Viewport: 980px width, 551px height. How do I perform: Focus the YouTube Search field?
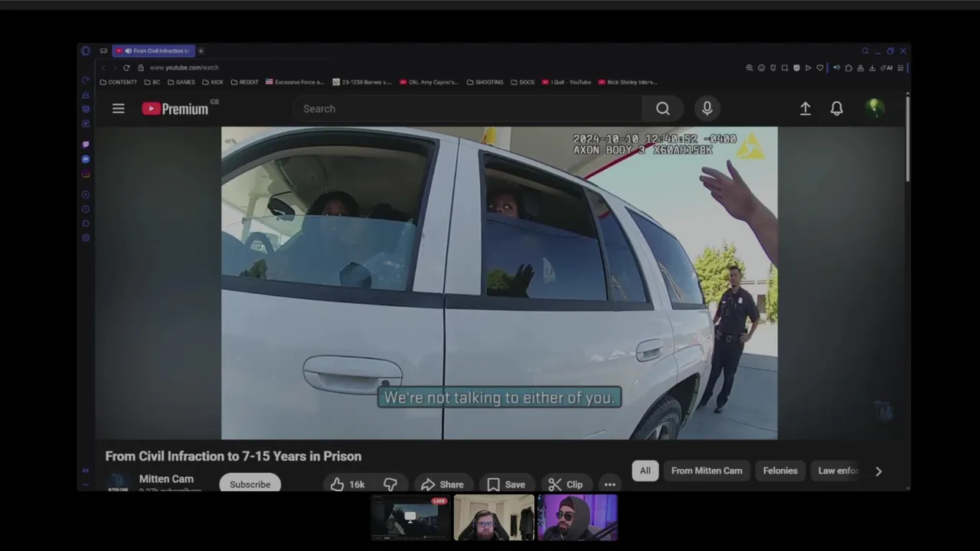coord(467,109)
